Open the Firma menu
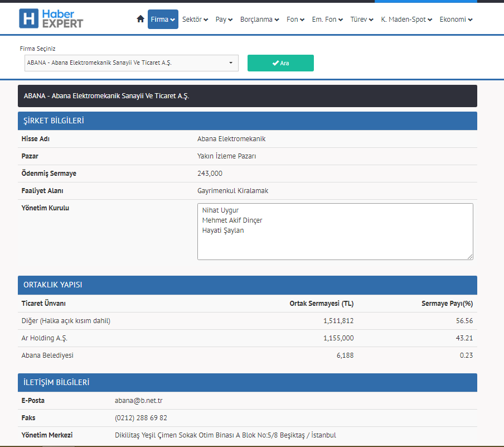This screenshot has width=504, height=447. [x=163, y=20]
